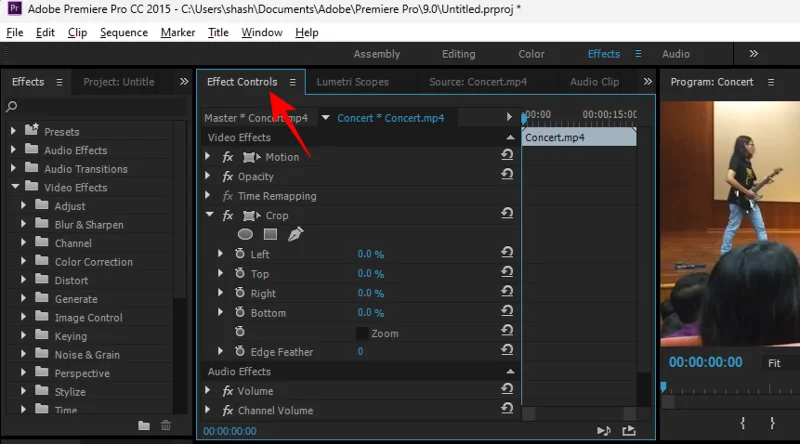Reset the Motion effect parameters
This screenshot has width=800, height=444.
(x=507, y=157)
